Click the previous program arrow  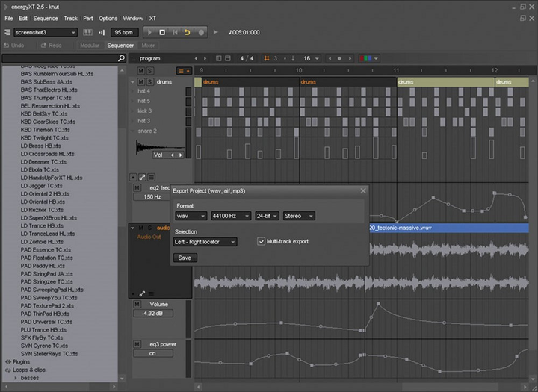196,59
